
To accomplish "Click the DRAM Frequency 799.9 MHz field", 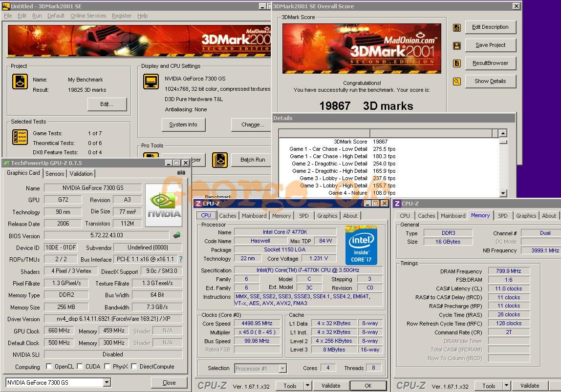I will pos(509,271).
